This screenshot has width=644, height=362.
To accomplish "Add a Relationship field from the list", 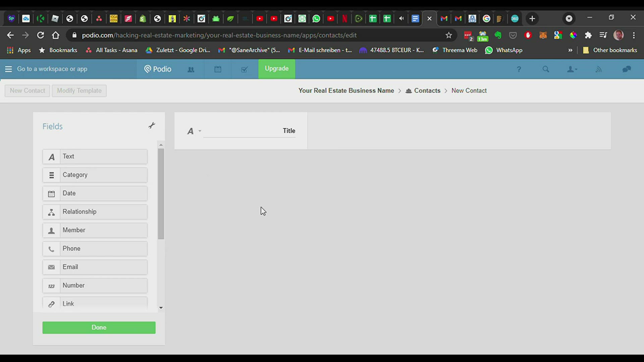I will click(x=95, y=212).
